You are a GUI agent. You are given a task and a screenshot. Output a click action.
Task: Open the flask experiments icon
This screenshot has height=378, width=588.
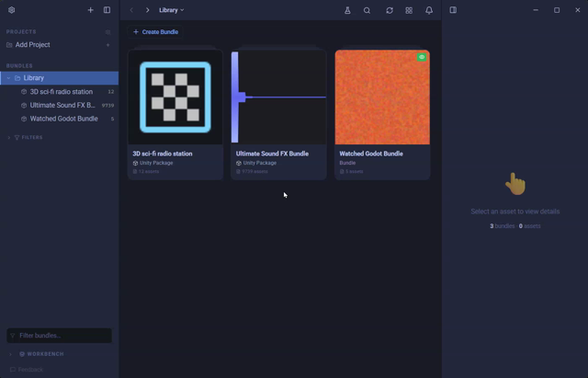[347, 10]
